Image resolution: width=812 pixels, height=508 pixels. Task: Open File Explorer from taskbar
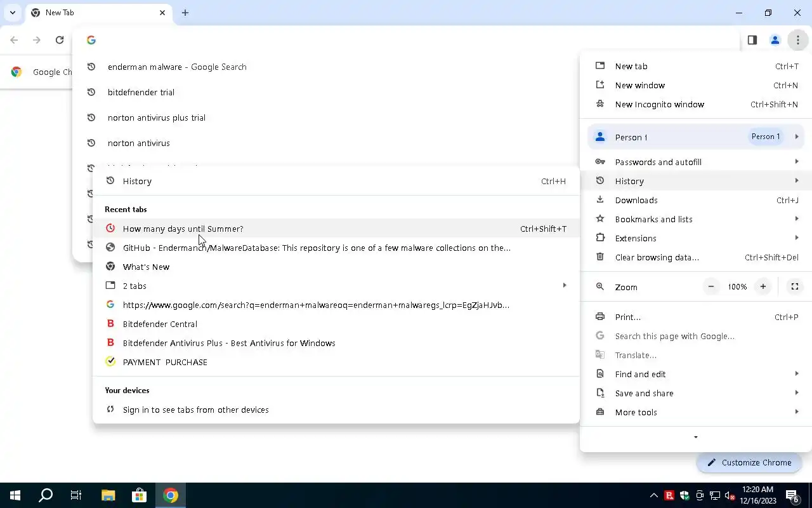point(108,495)
